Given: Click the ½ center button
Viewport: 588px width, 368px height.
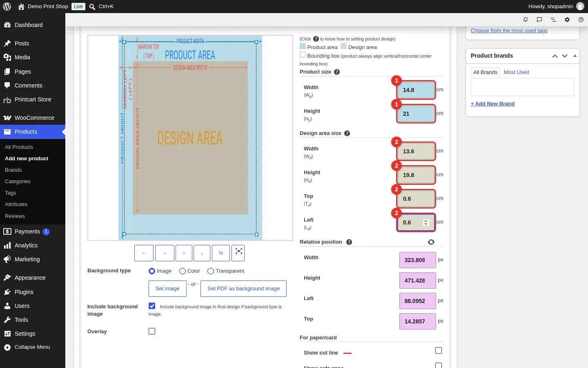Looking at the screenshot, I should pos(221,253).
